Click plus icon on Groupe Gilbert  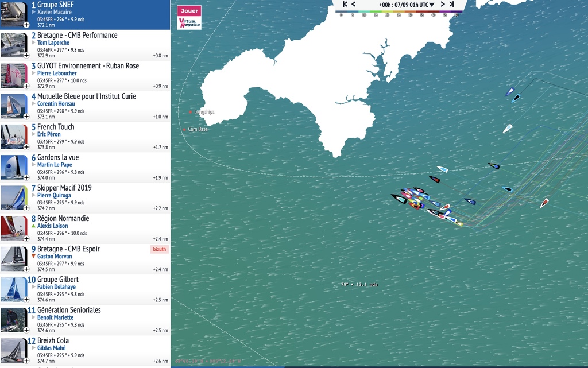tap(26, 300)
